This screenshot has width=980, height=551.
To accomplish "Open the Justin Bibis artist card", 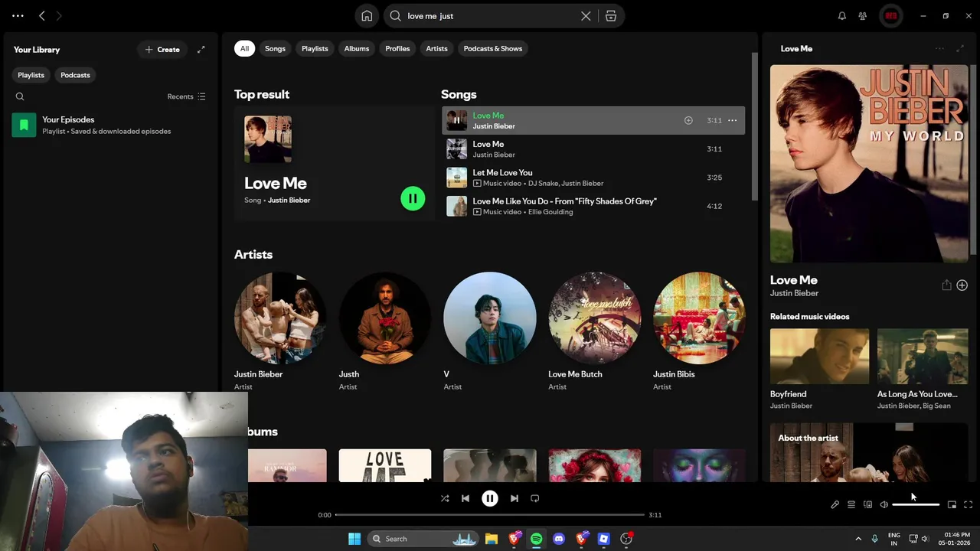I will click(x=699, y=332).
